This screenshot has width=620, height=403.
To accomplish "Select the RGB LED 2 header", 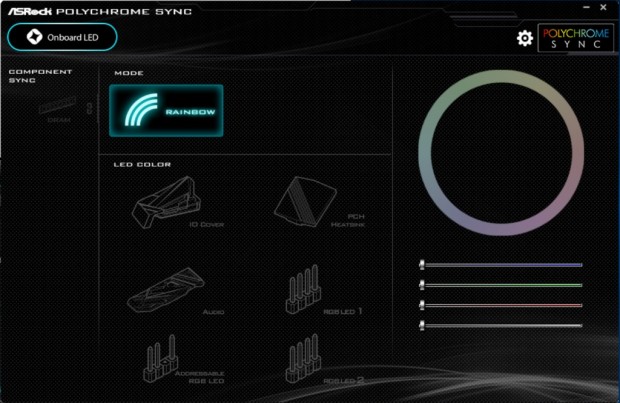I will pyautogui.click(x=324, y=359).
